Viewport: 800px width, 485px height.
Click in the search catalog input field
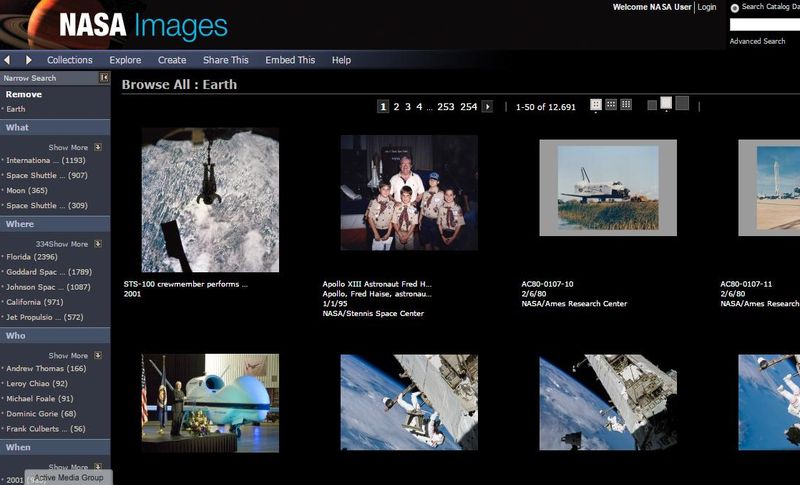[x=764, y=24]
